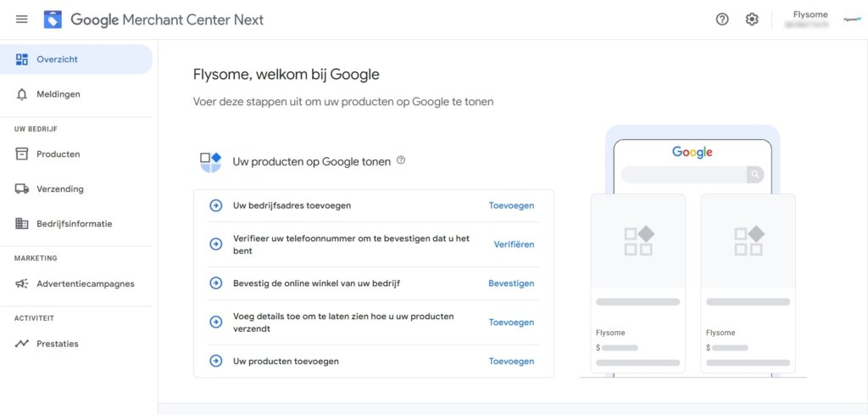The height and width of the screenshot is (415, 868).
Task: Click Toevoegen for the business address
Action: click(x=511, y=205)
